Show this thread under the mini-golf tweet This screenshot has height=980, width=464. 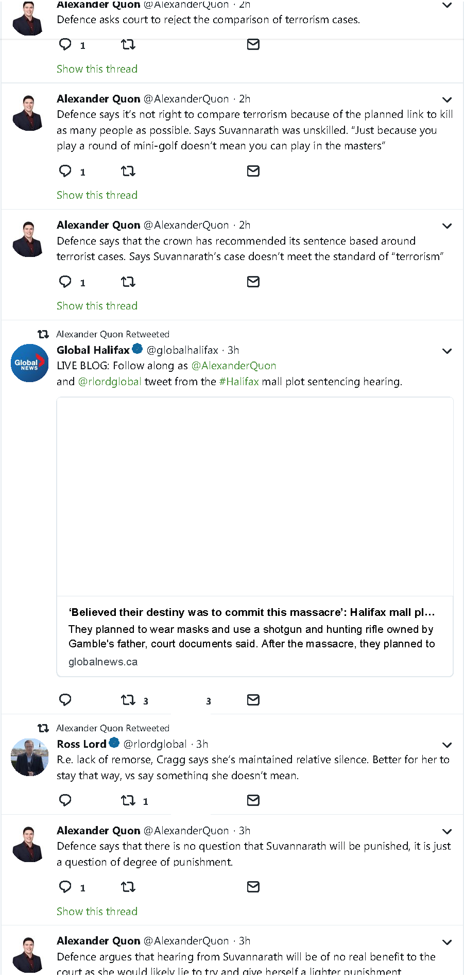[97, 195]
